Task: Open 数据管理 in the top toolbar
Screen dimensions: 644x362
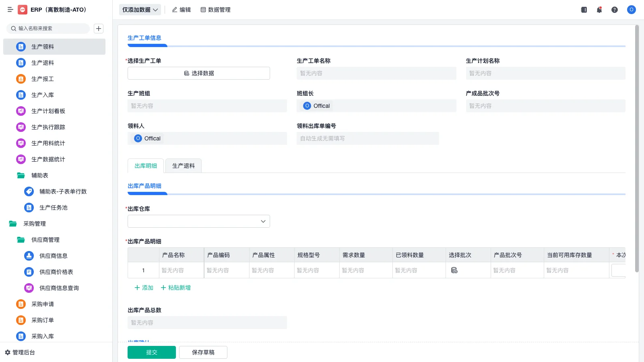Action: 215,10
